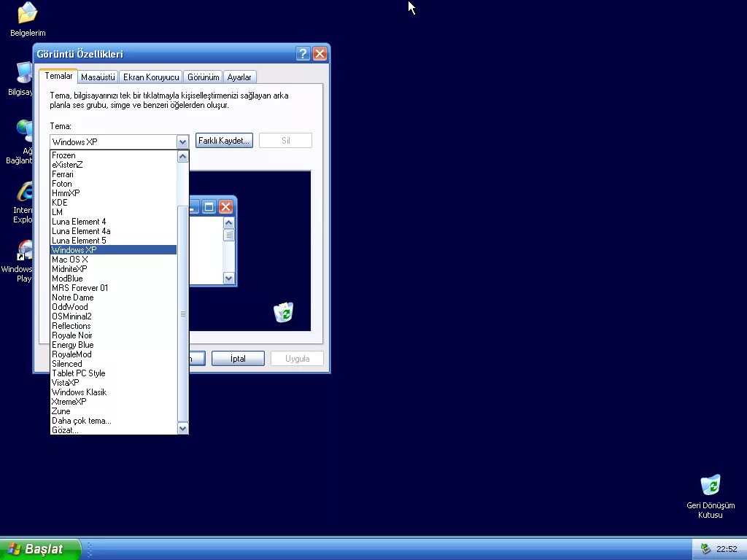Image resolution: width=747 pixels, height=560 pixels.
Task: Pick the HmmXP theme
Action: [x=113, y=193]
